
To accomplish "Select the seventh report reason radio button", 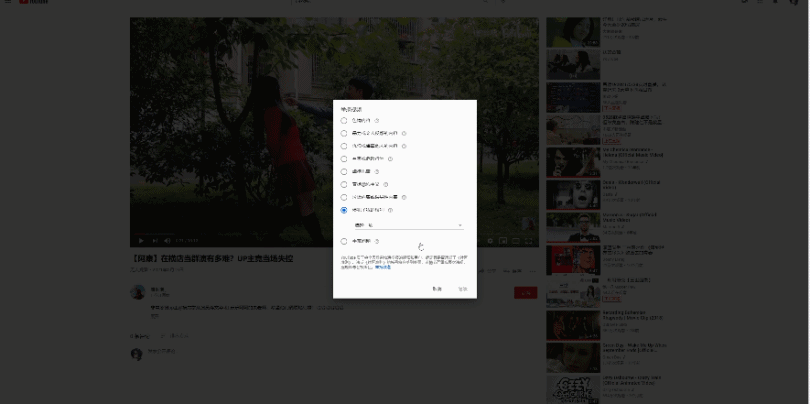I will [344, 197].
